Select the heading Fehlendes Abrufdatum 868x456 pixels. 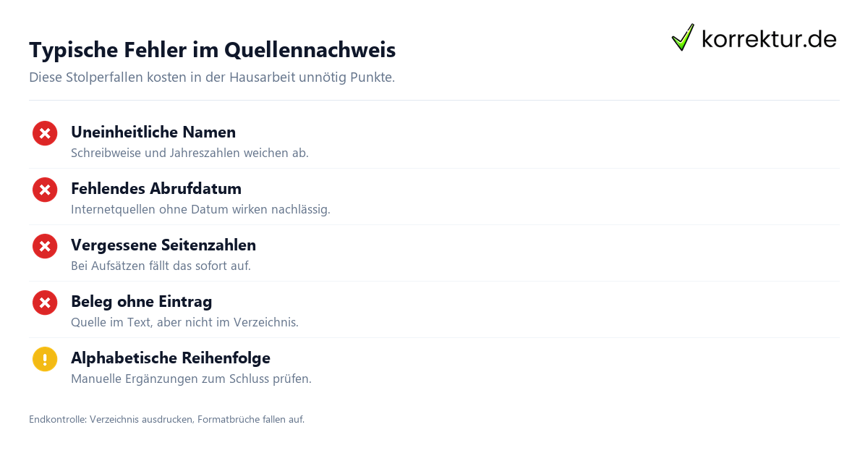156,188
